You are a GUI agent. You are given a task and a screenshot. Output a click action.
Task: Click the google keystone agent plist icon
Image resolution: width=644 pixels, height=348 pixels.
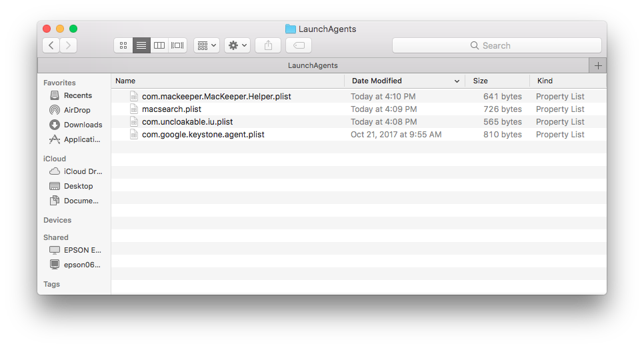[x=134, y=135]
